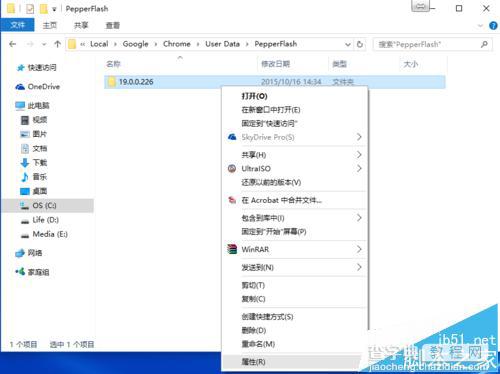The height and width of the screenshot is (374, 500).
Task: Open the help question mark icon
Action: point(493,25)
